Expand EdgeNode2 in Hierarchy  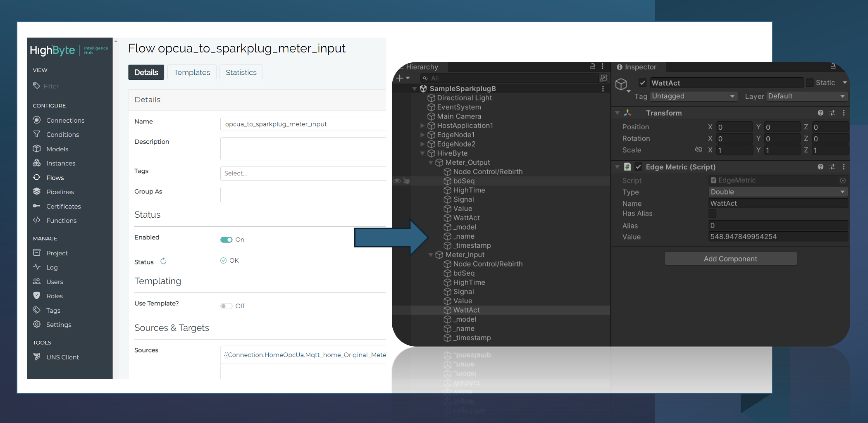(x=422, y=144)
